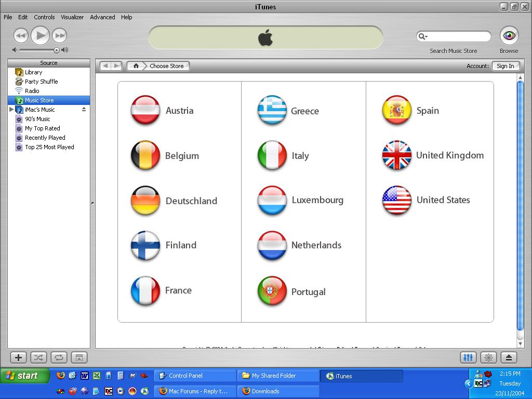Open the Advanced menu
This screenshot has width=532, height=399.
(x=102, y=17)
